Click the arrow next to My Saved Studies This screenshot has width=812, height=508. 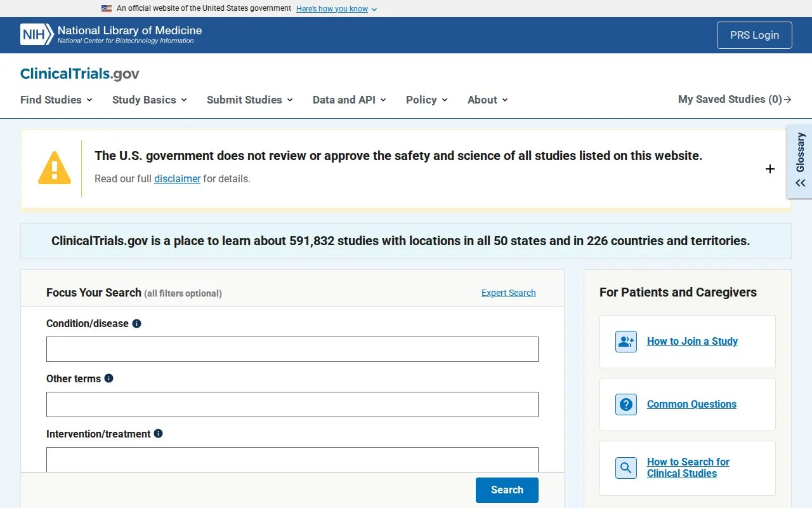click(x=788, y=99)
